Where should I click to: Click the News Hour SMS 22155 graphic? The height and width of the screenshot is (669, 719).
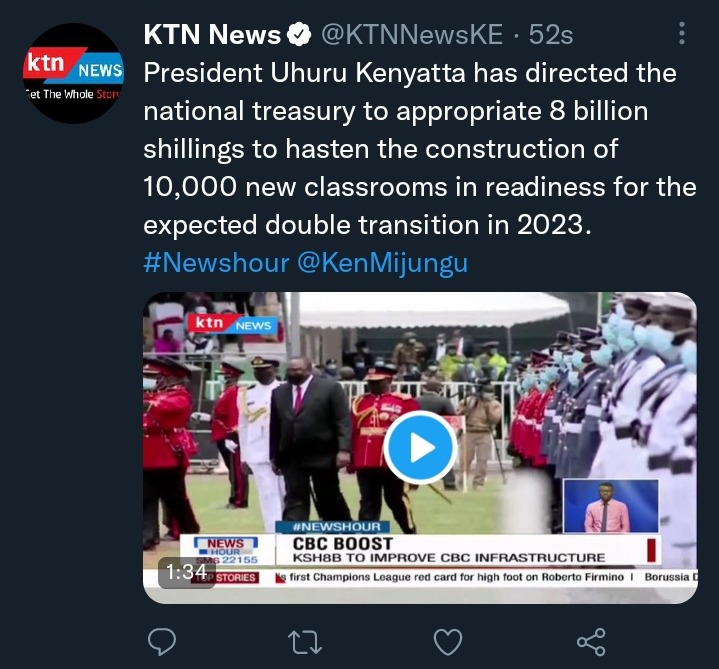pyautogui.click(x=226, y=550)
